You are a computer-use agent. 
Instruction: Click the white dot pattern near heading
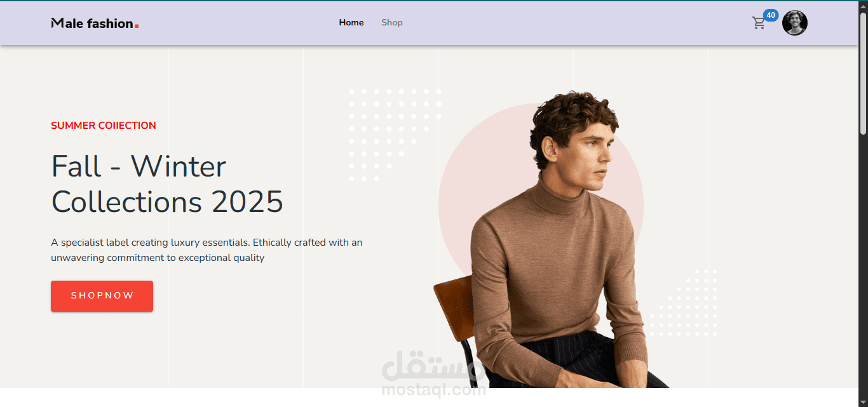tap(395, 135)
